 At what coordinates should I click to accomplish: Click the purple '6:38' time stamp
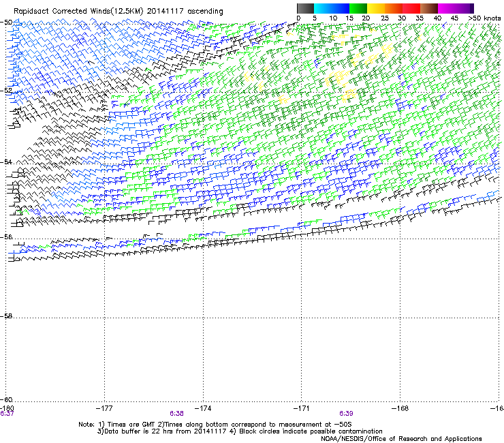coord(177,414)
